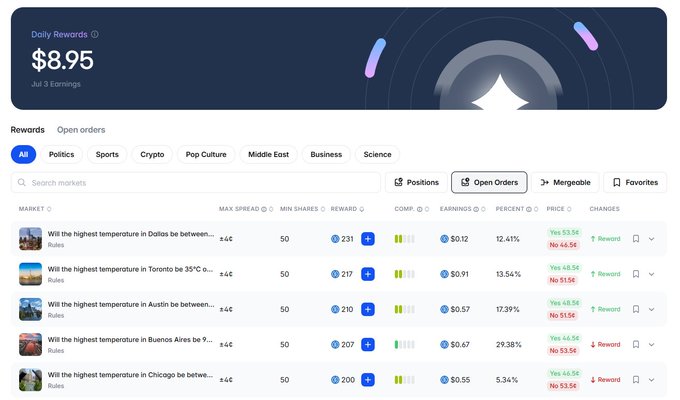Open Rules for the Buenos Aires market

click(56, 351)
